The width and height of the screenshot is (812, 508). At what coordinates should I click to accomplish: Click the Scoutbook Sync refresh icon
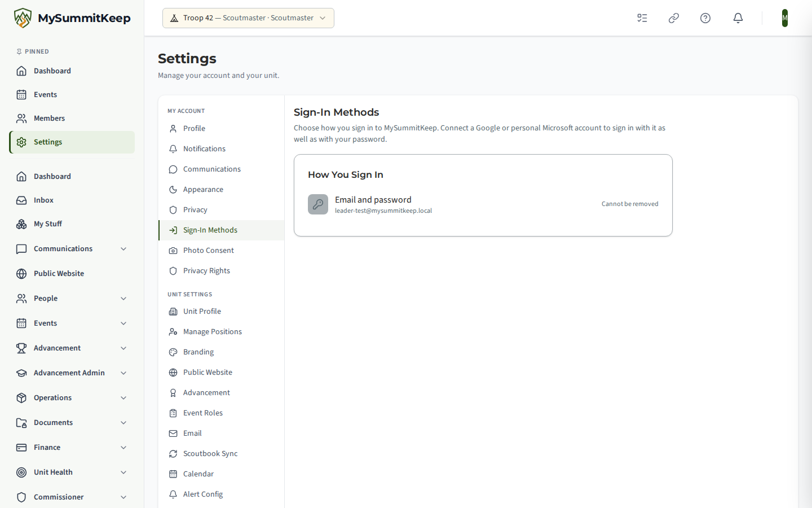point(173,454)
